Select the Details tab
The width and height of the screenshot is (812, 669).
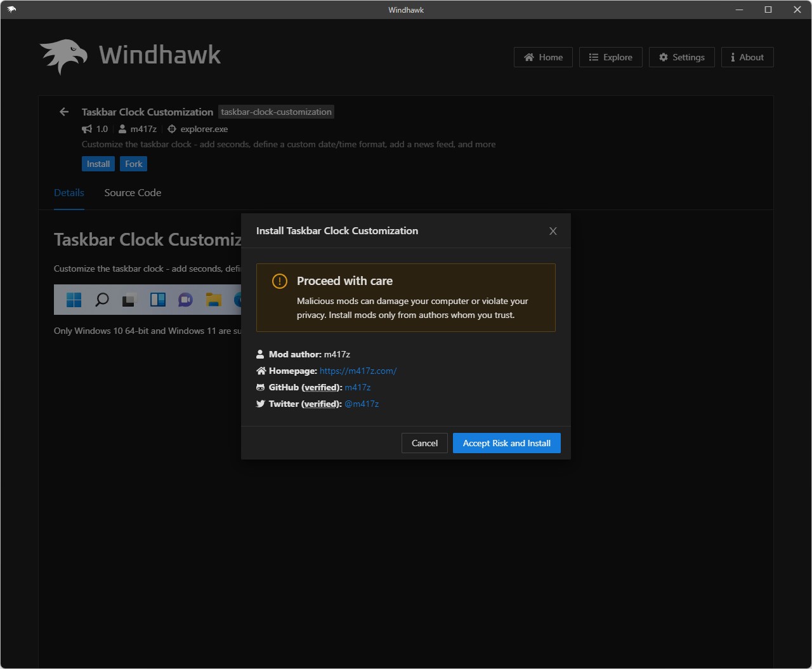point(69,192)
